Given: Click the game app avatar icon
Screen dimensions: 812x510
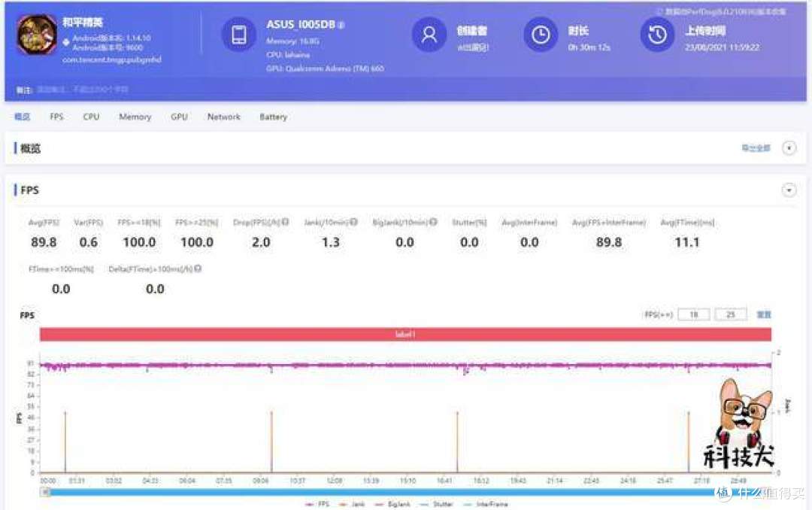Looking at the screenshot, I should click(36, 34).
